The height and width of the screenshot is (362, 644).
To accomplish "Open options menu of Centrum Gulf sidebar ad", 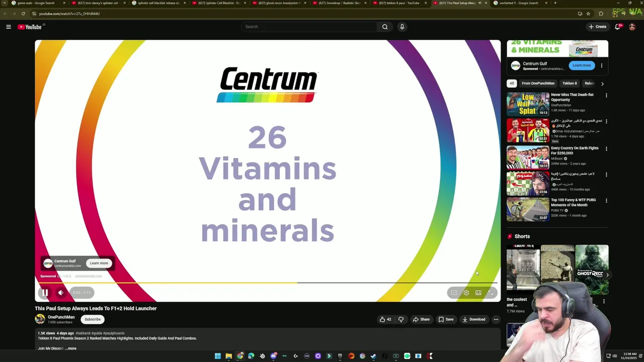I will pyautogui.click(x=601, y=65).
